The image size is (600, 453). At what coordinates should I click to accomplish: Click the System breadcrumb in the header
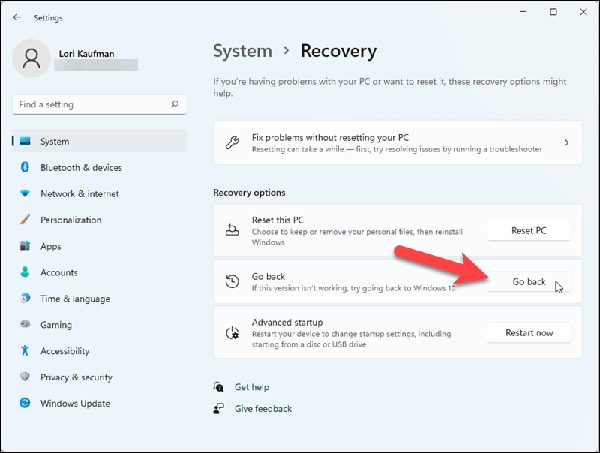242,51
